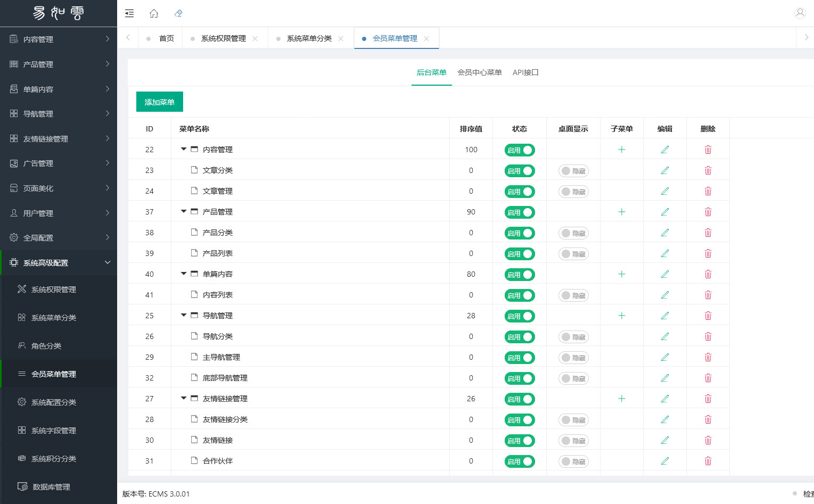Show 文章分类 on the desktop
The height and width of the screenshot is (504, 814).
(573, 171)
